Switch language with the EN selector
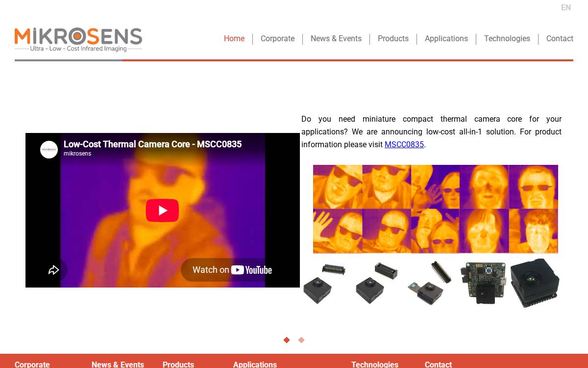Viewport: 588px width, 368px height. [566, 8]
